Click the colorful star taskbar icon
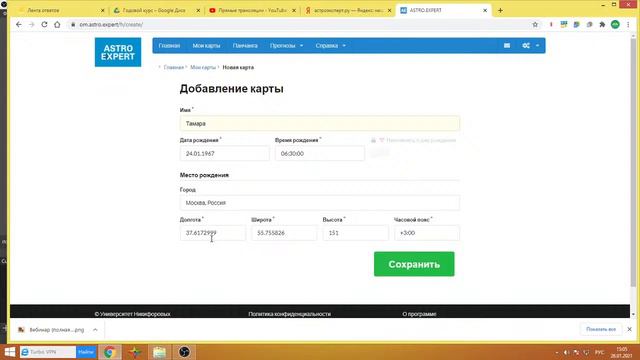This screenshot has width=640, height=360. pos(135,352)
